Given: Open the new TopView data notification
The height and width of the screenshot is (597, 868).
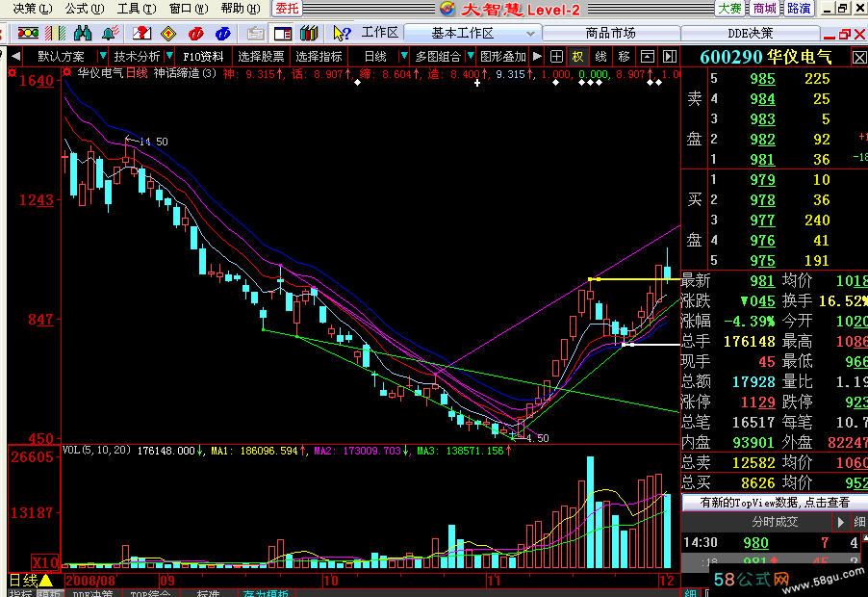Looking at the screenshot, I should pyautogui.click(x=775, y=503).
